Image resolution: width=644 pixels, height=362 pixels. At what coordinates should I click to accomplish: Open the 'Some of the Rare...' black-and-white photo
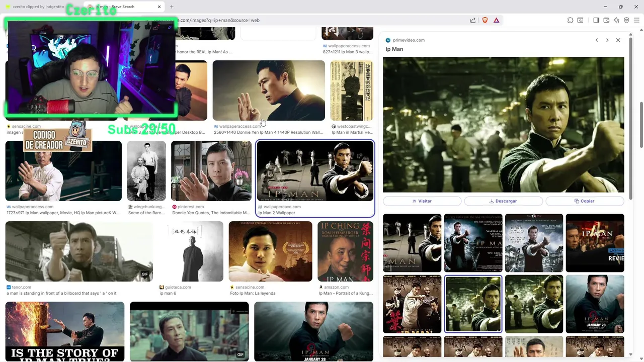tap(146, 171)
